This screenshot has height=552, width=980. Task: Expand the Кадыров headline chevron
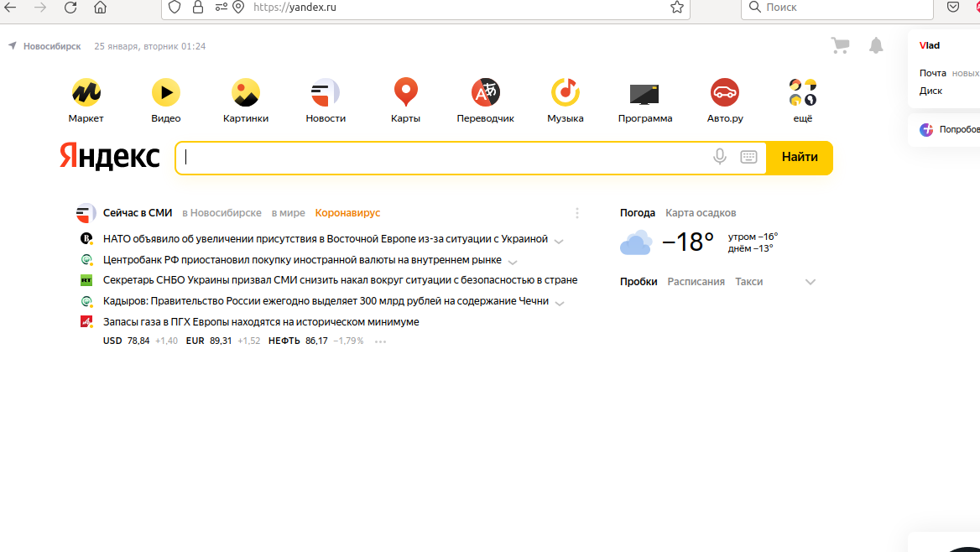click(560, 303)
